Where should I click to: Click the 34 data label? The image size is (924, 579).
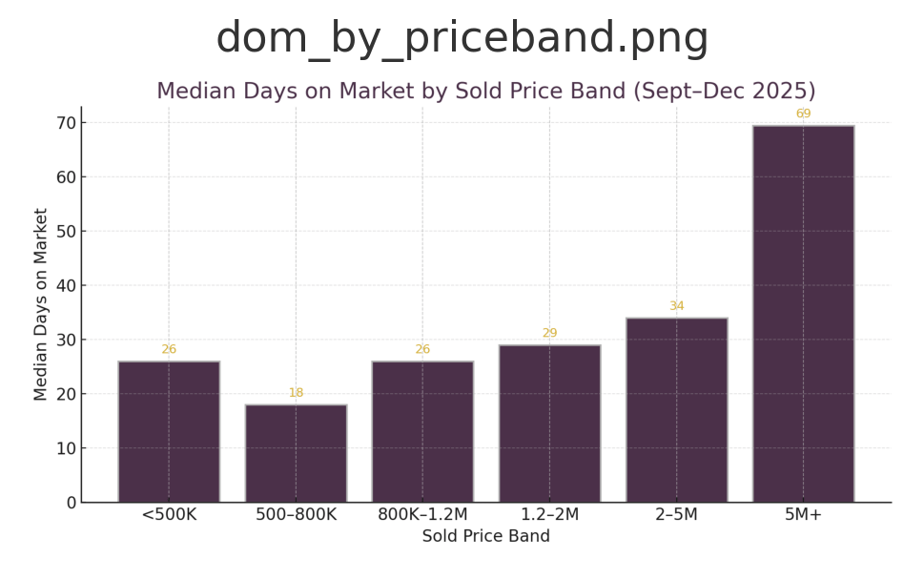[x=676, y=306]
